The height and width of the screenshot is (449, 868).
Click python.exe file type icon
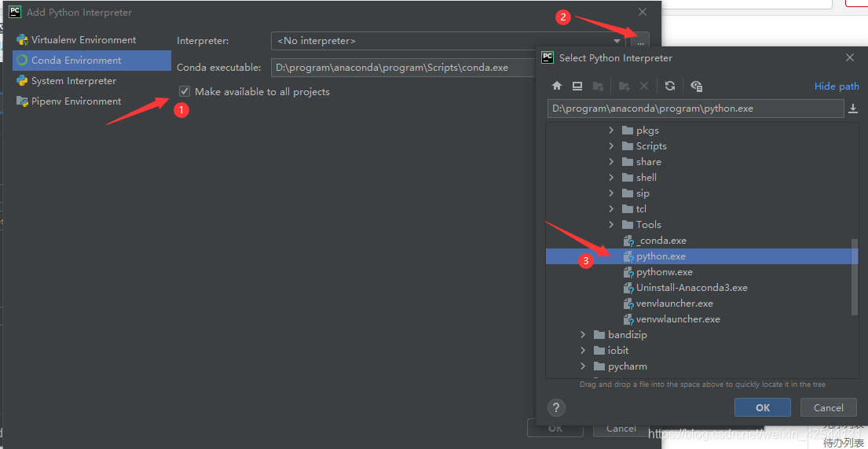click(x=628, y=256)
